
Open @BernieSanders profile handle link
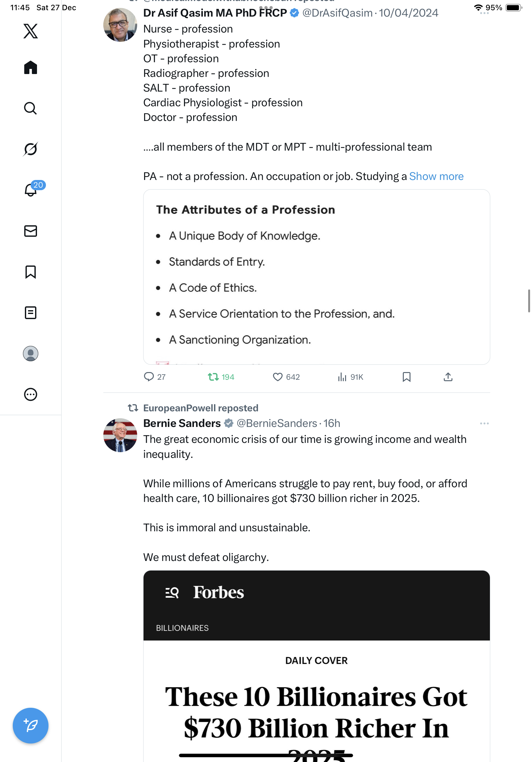click(x=277, y=423)
